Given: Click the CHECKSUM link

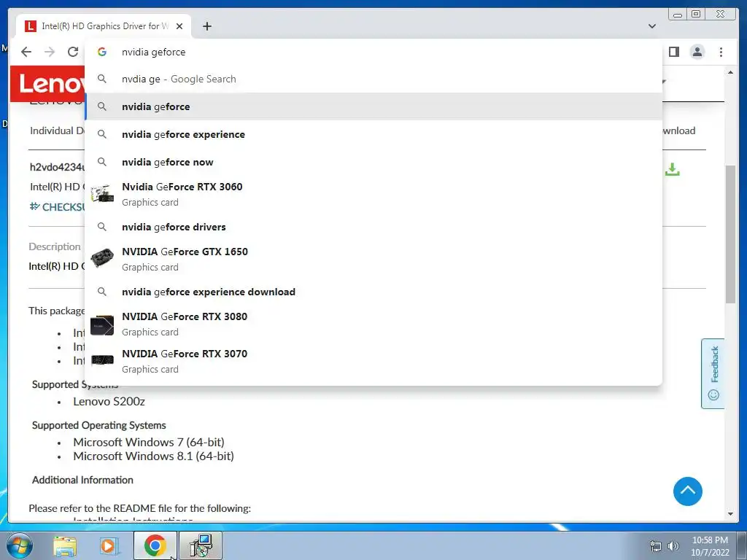Looking at the screenshot, I should (x=57, y=206).
